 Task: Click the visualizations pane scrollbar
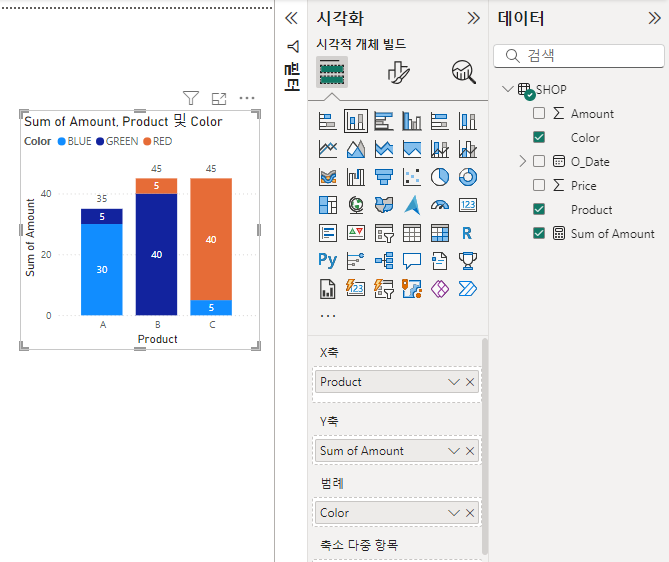pyautogui.click(x=484, y=446)
